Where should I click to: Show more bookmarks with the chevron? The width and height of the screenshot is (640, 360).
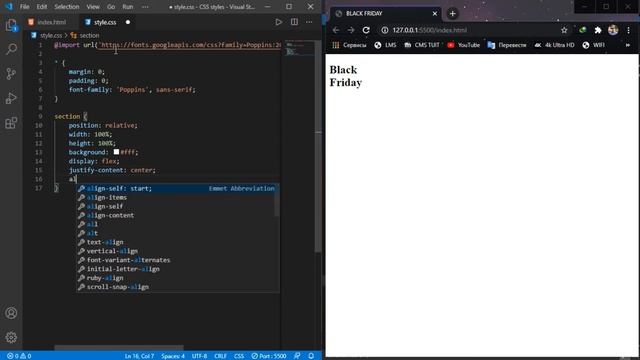(628, 45)
